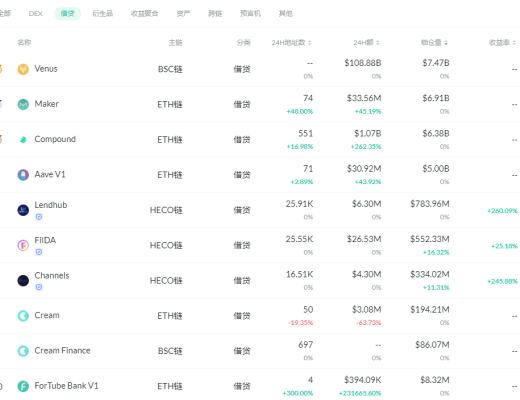Click Cream 24H volume $3.08M
This screenshot has width=520, height=400.
366,310
